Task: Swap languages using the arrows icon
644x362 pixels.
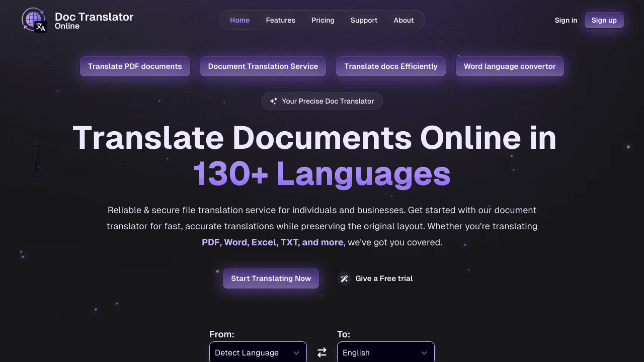Action: tap(322, 352)
